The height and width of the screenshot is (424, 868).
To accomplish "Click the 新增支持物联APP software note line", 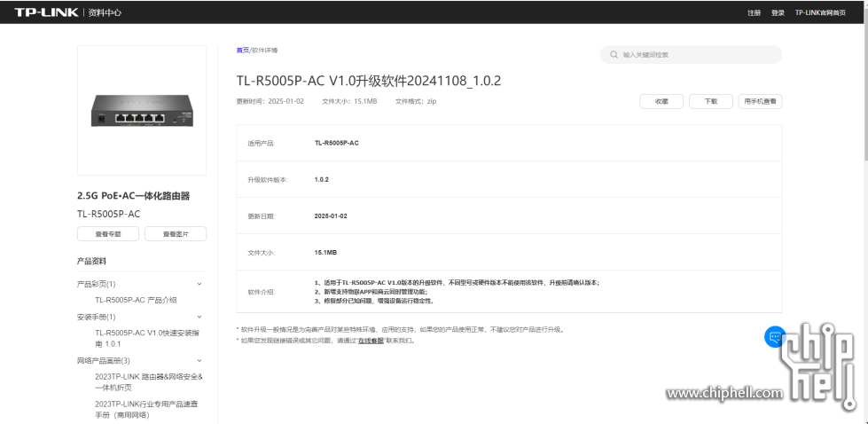I will pos(371,292).
